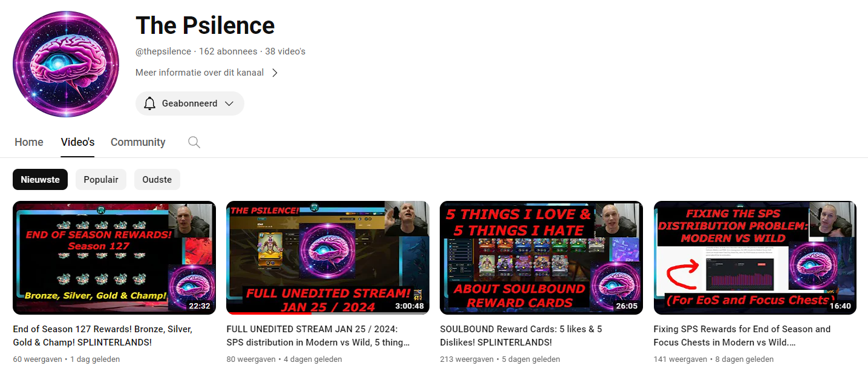Click title SOULBOUND Reward Cards

pos(521,336)
